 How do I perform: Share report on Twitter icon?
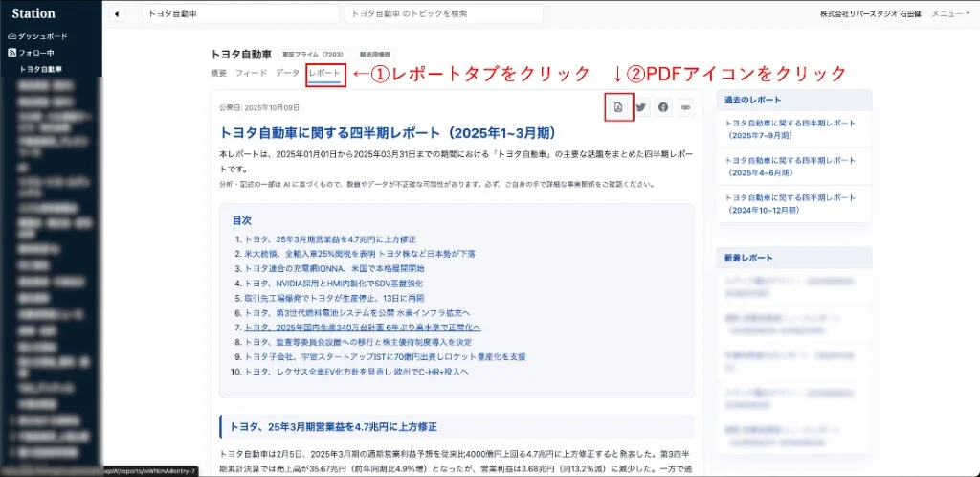[x=640, y=107]
